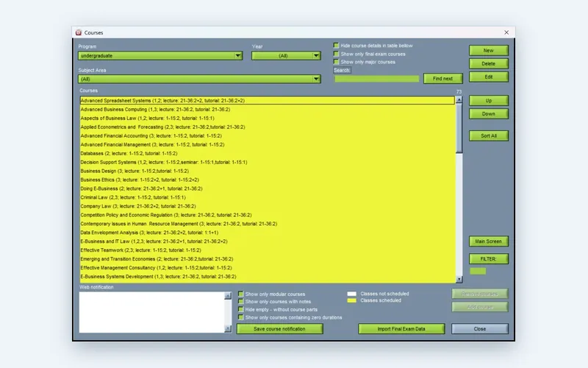588x368 pixels.
Task: Click Web notification scroll up arrow
Action: tap(228, 296)
